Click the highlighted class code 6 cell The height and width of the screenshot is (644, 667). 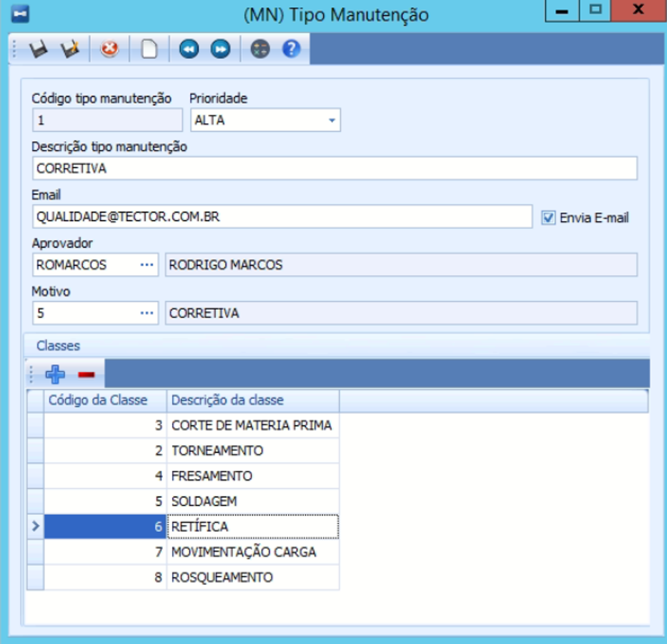pos(105,527)
